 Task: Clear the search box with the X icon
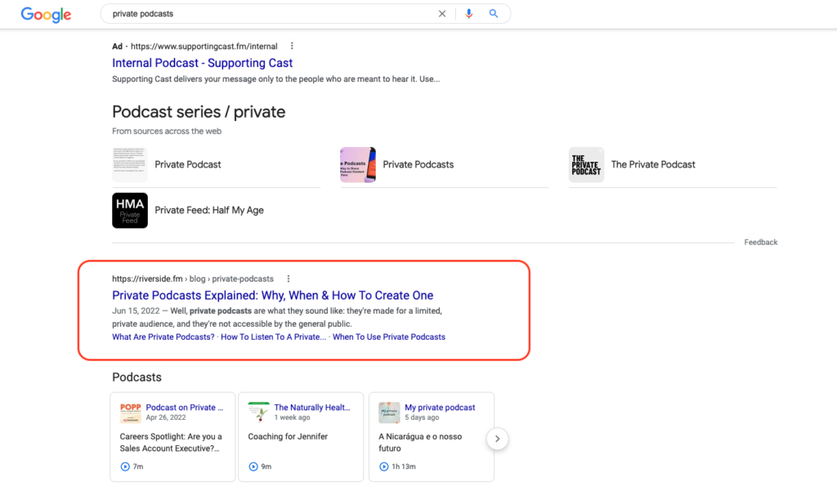[442, 14]
